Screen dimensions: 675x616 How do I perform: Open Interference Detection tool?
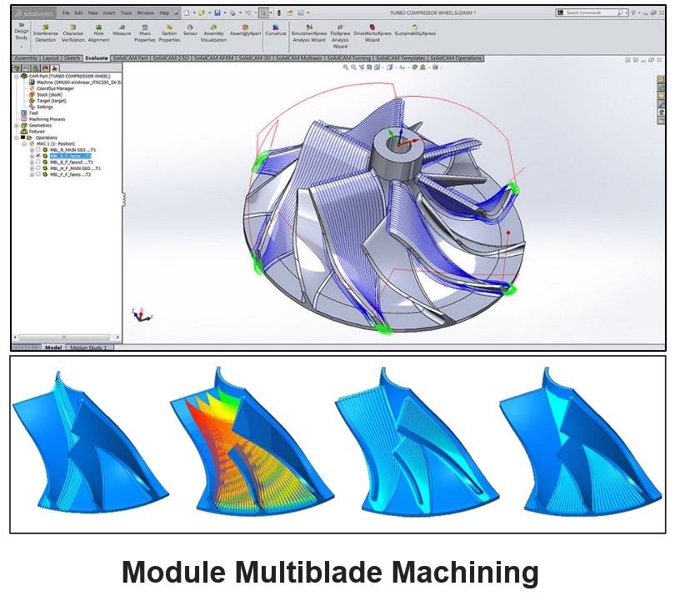point(45,33)
